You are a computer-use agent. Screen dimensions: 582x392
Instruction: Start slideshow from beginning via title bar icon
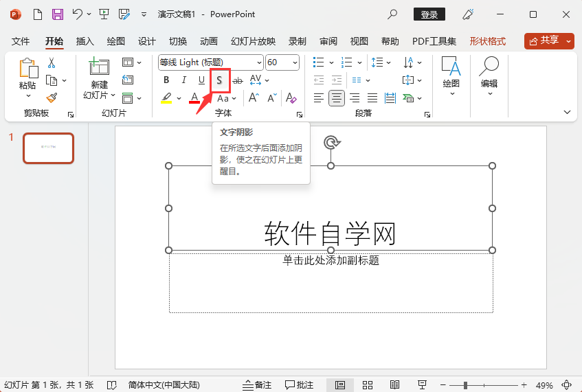(x=104, y=14)
